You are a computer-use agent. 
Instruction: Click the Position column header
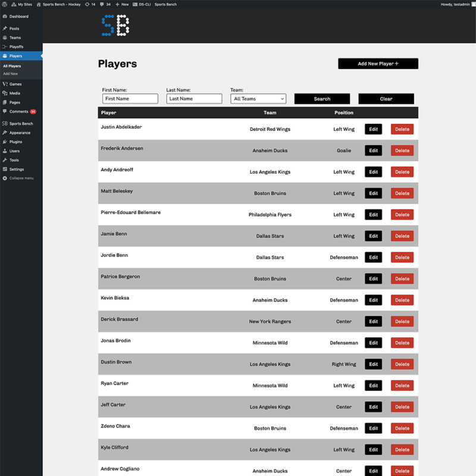tap(344, 112)
